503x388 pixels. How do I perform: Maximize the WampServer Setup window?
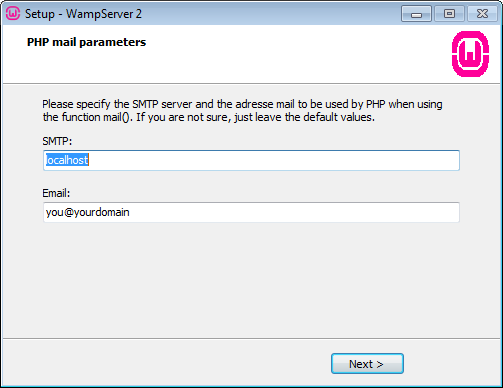[449, 14]
